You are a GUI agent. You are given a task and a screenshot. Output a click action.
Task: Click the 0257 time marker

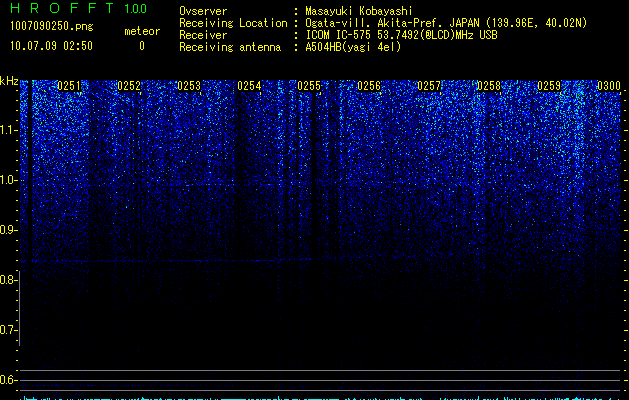point(429,86)
